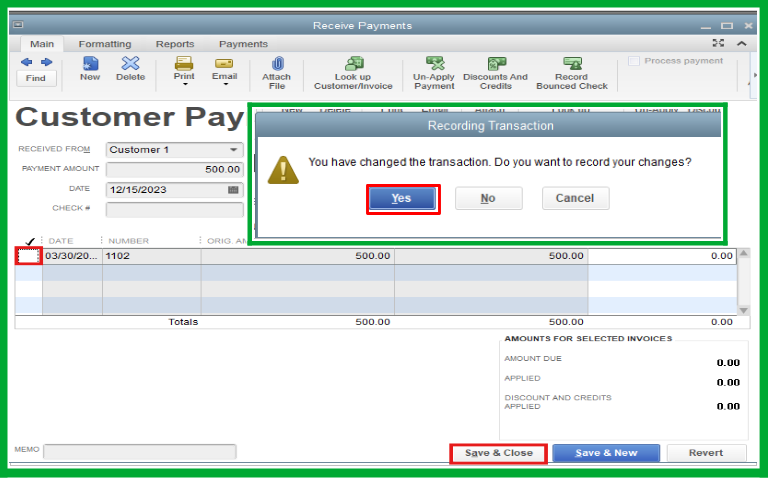
Task: Attach a file with paperclip icon
Action: pyautogui.click(x=277, y=73)
